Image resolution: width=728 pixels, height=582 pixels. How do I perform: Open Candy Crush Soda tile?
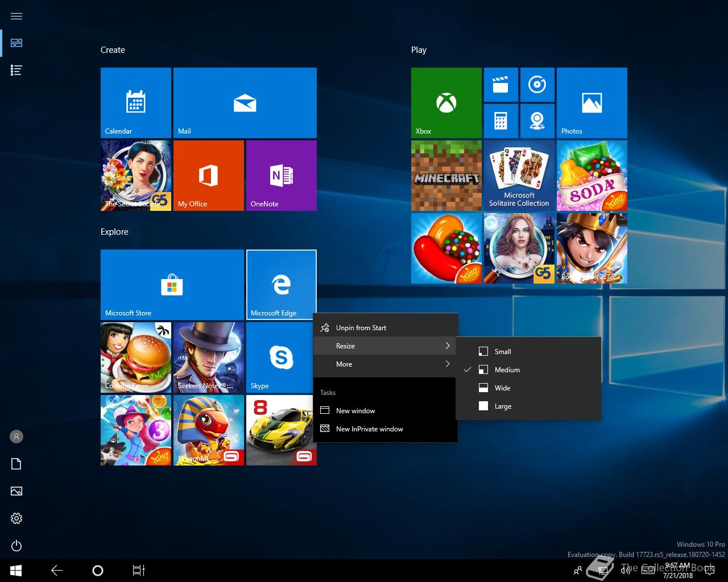[592, 176]
